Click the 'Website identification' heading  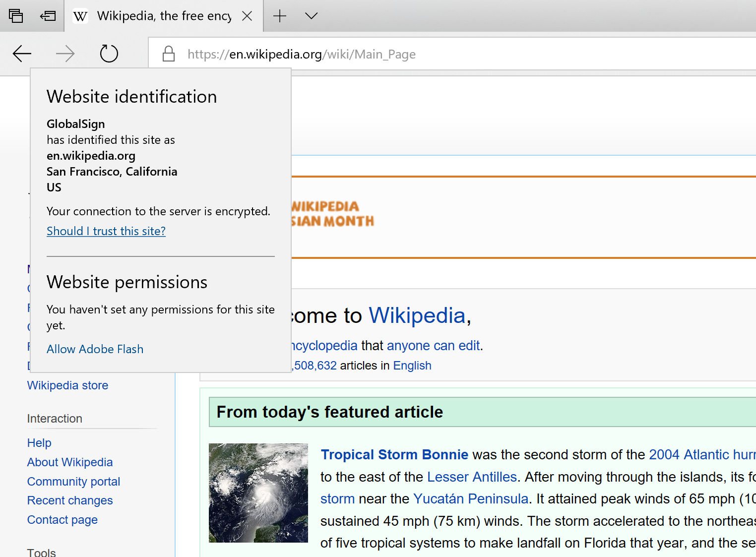click(x=131, y=97)
